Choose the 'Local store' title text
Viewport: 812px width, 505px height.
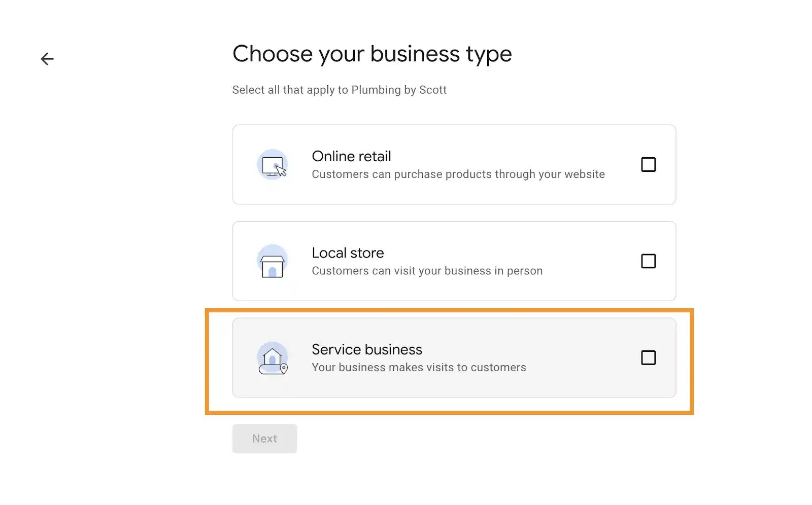click(348, 252)
